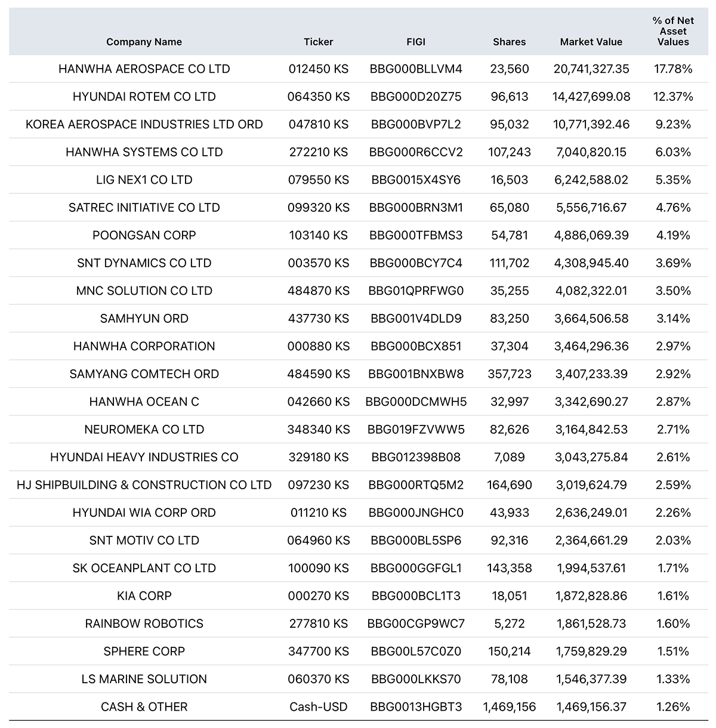Click POONGSAN CORP market value 4,886,069.39
The width and height of the screenshot is (716, 728).
[591, 236]
